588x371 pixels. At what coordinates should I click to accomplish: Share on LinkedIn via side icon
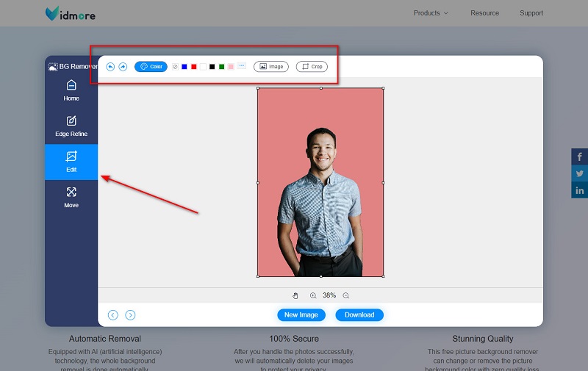[579, 190]
